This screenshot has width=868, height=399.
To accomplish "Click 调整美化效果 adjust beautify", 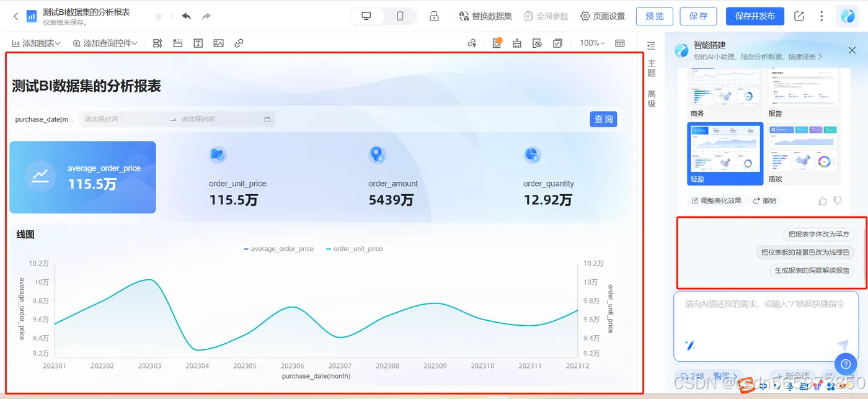I will point(716,200).
